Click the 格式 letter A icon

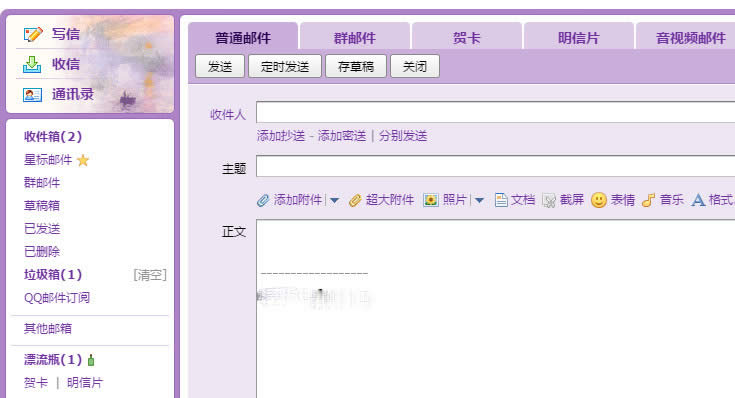[698, 201]
